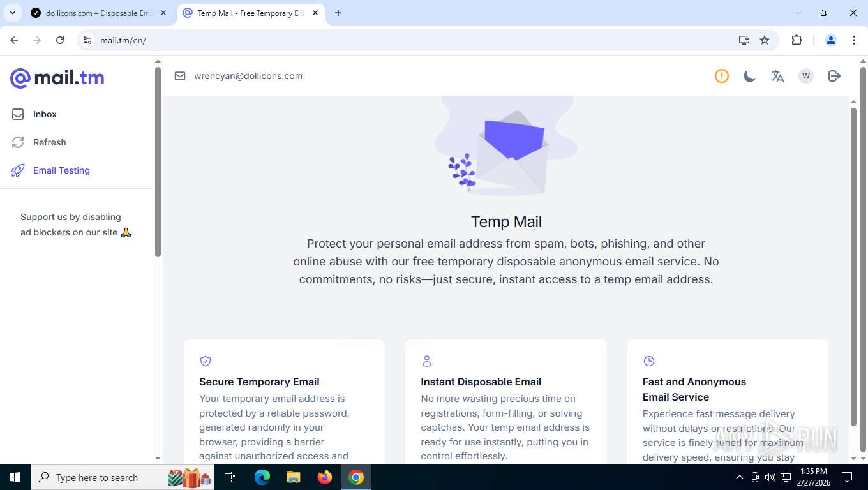
Task: Open the notification center
Action: pyautogui.click(x=847, y=477)
